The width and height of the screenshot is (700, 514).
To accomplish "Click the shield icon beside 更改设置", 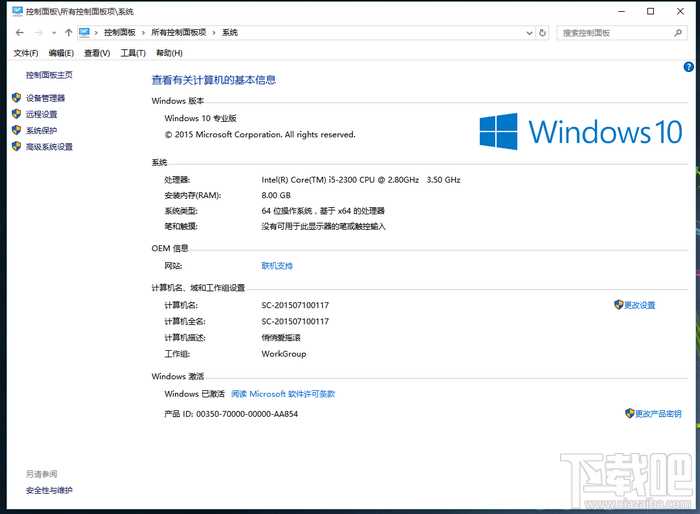I will pyautogui.click(x=619, y=305).
